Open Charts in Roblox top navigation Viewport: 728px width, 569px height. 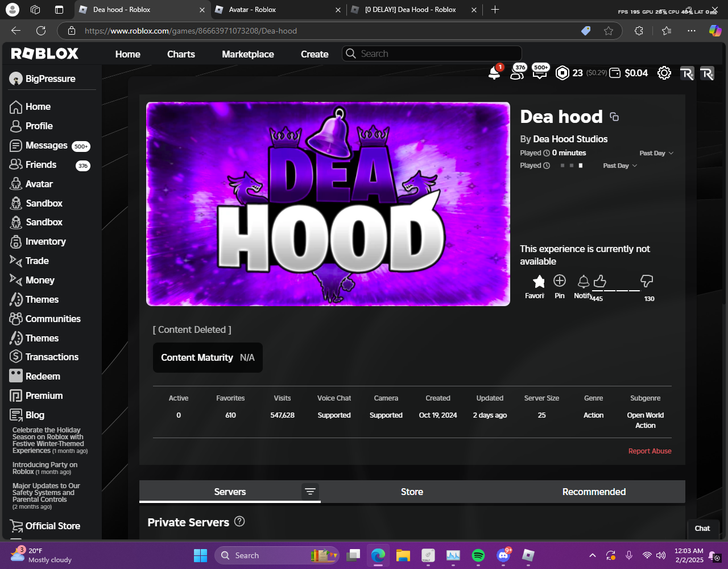click(x=181, y=54)
